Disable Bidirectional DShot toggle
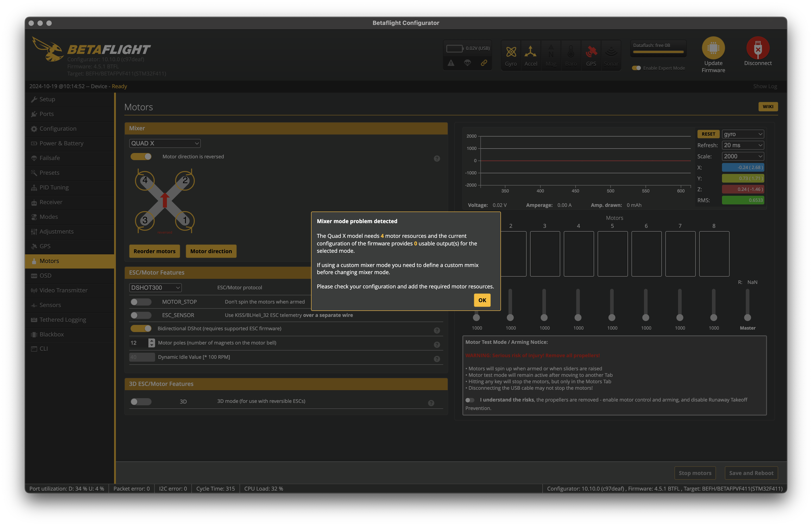Viewport: 812px width, 526px height. [x=141, y=328]
